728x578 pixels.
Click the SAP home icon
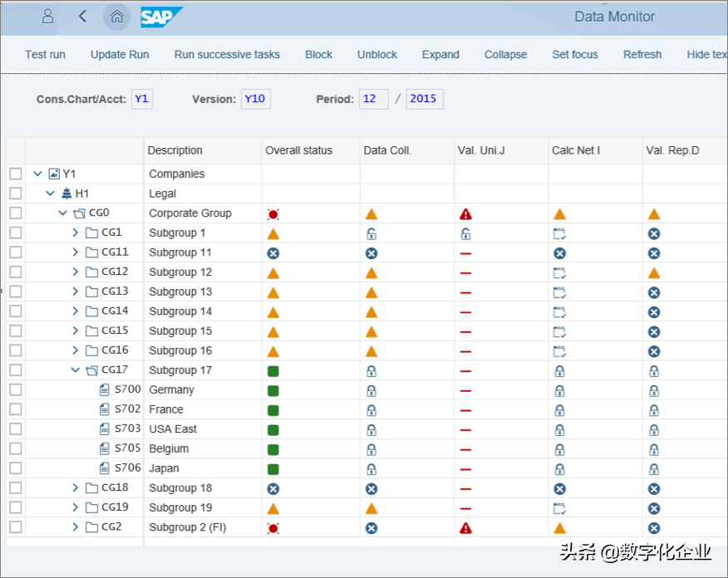(117, 17)
